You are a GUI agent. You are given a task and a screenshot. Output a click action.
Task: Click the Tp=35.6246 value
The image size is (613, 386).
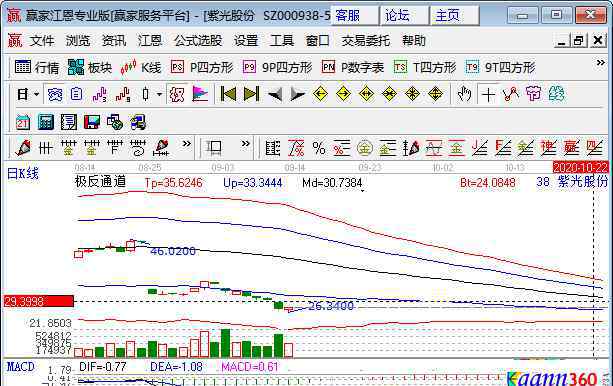pos(174,183)
